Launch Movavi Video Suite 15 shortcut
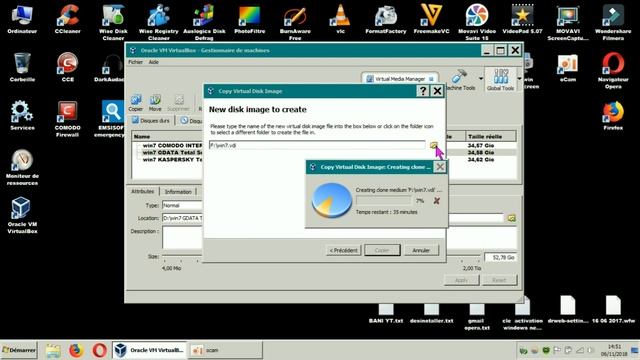The height and width of the screenshot is (360, 640). 477,22
